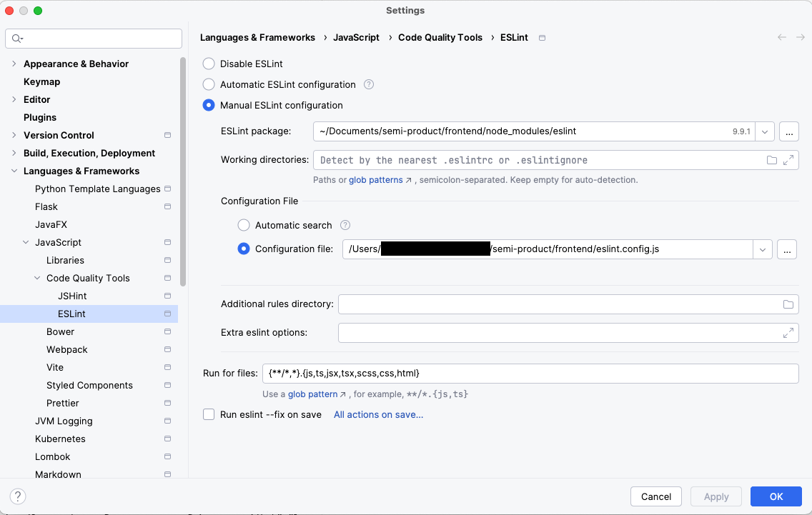Select JSHint in the settings tree

(72, 296)
